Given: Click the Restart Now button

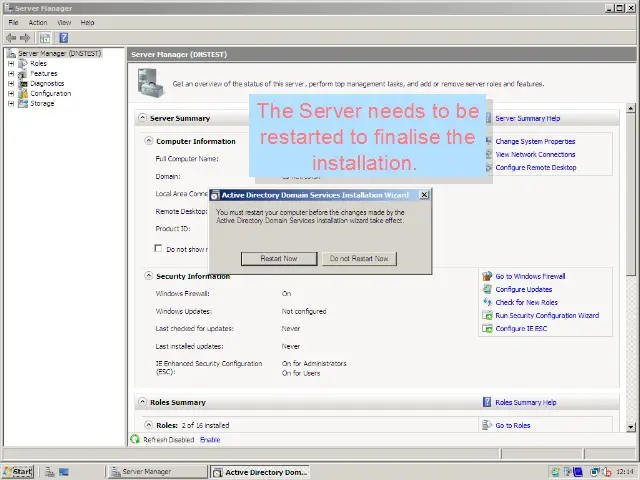Looking at the screenshot, I should (x=279, y=258).
